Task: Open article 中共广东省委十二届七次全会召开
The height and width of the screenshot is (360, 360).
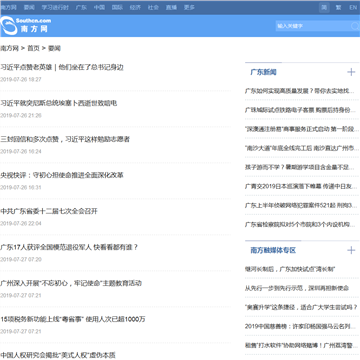Action: (x=49, y=211)
